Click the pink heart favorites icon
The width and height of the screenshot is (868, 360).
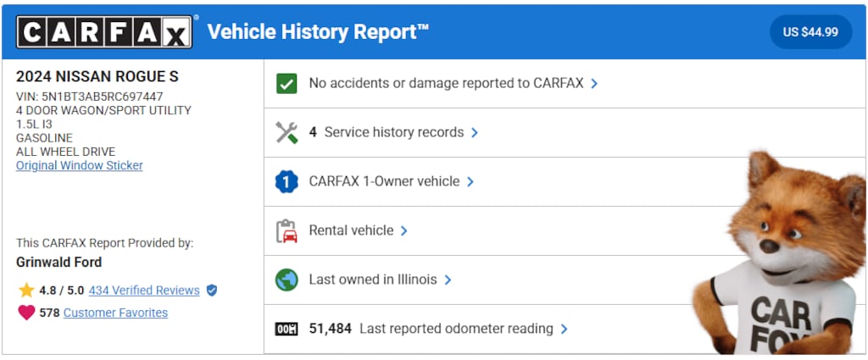[26, 313]
